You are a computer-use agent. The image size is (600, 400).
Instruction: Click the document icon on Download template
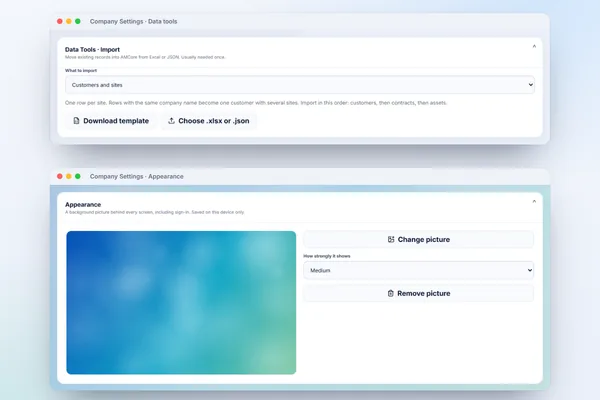[x=76, y=121]
